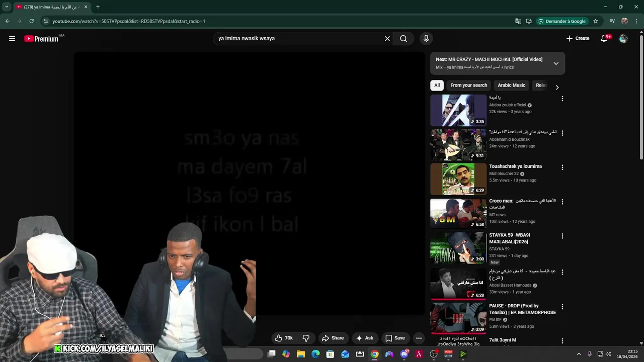Click Demander à Google in address bar
This screenshot has width=644, height=362.
pos(562,21)
